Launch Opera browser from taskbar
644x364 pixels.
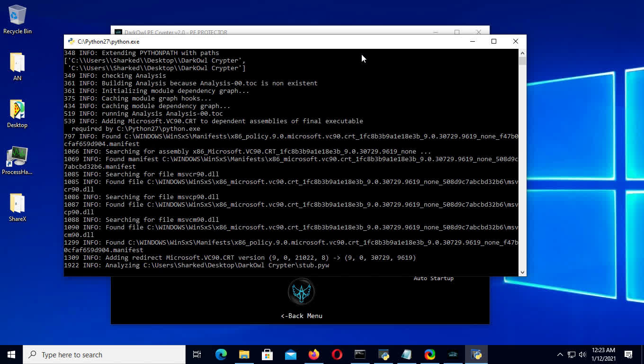point(337,355)
